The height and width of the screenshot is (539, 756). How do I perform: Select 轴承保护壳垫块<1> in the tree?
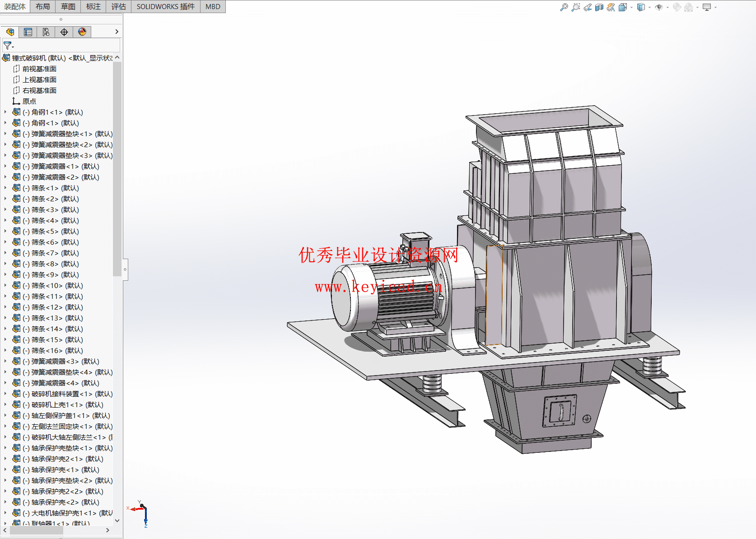[x=68, y=448]
